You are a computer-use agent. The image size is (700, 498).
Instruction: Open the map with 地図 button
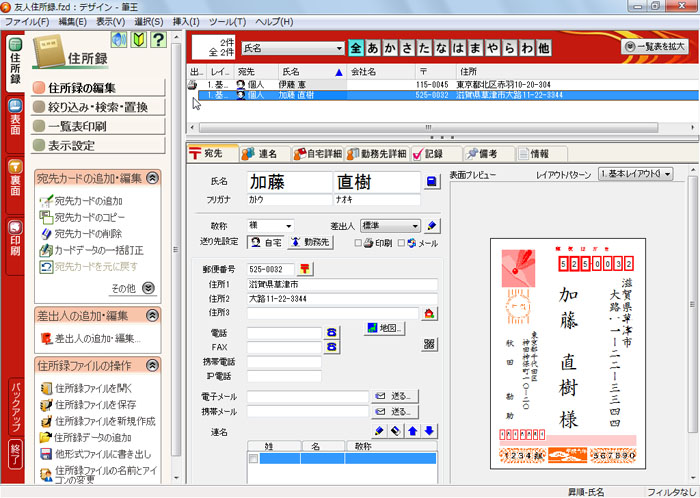[385, 327]
